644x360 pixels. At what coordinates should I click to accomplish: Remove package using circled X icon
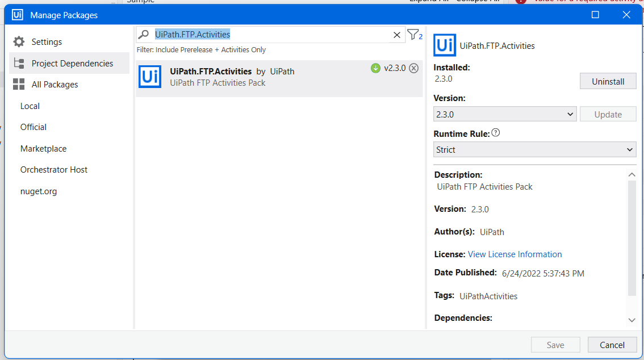click(x=414, y=68)
